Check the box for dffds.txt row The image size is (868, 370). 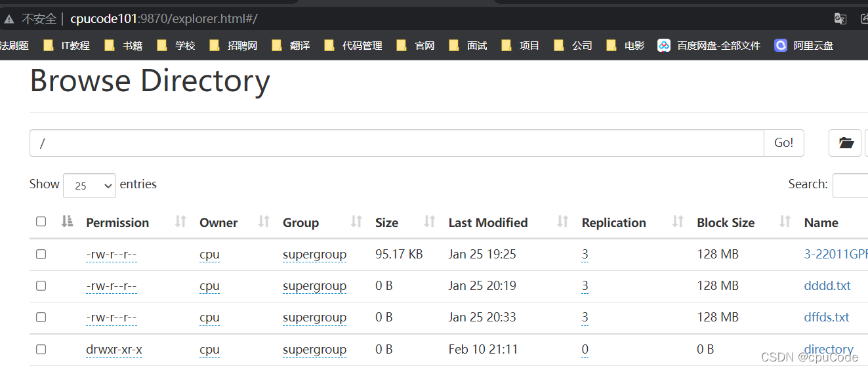pyautogui.click(x=41, y=317)
